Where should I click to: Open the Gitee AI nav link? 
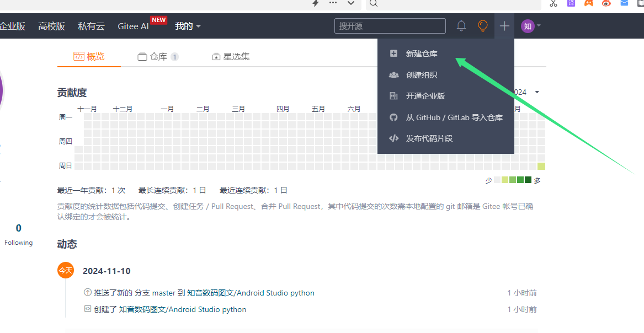click(133, 26)
